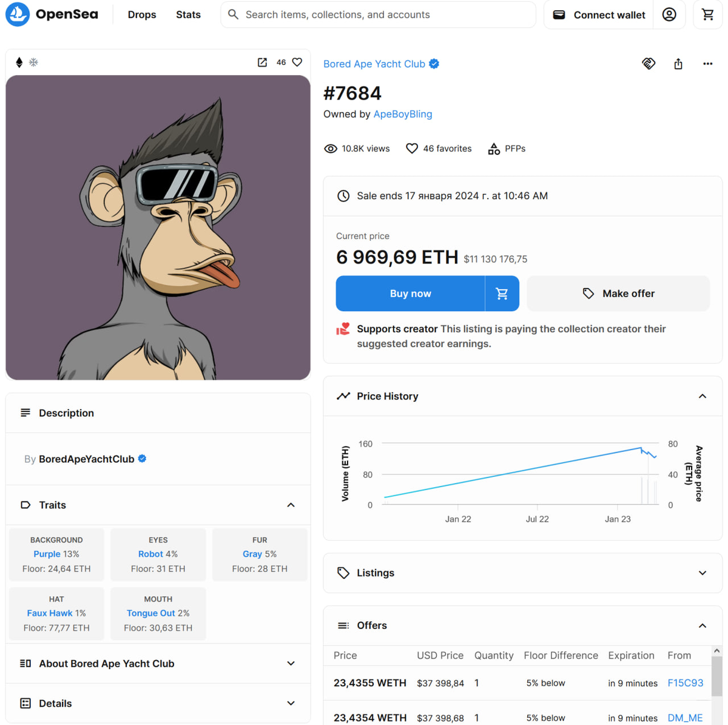Screen dimensions: 728x725
Task: Select the Faux Hawk hat trait
Action: (56, 613)
